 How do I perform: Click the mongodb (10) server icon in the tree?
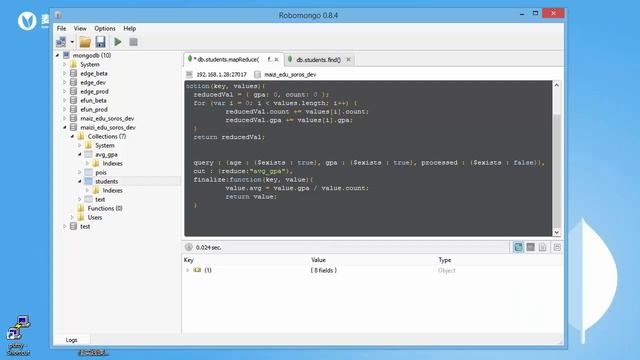tap(66, 55)
